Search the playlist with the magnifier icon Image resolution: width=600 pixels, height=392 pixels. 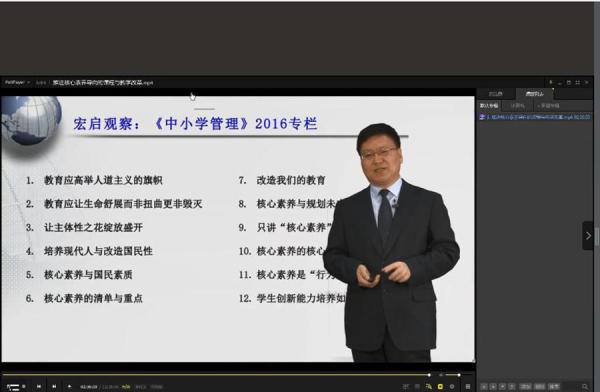click(x=585, y=387)
